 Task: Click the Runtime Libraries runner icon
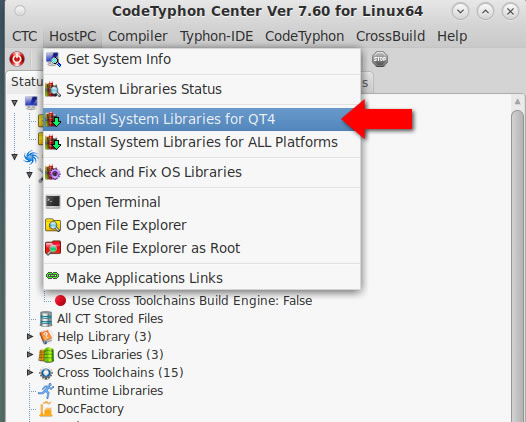(x=46, y=391)
